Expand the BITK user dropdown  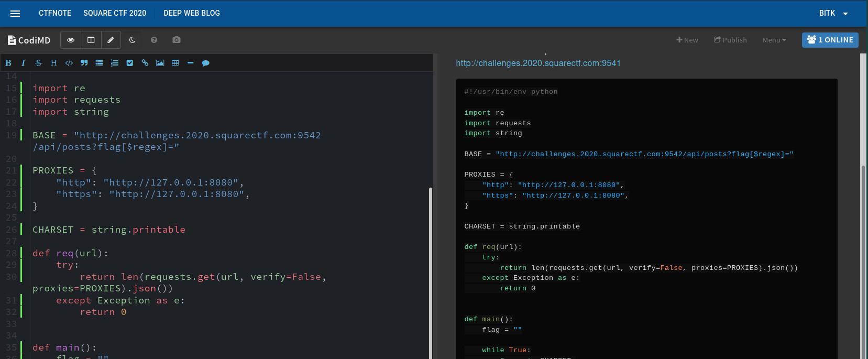[833, 13]
